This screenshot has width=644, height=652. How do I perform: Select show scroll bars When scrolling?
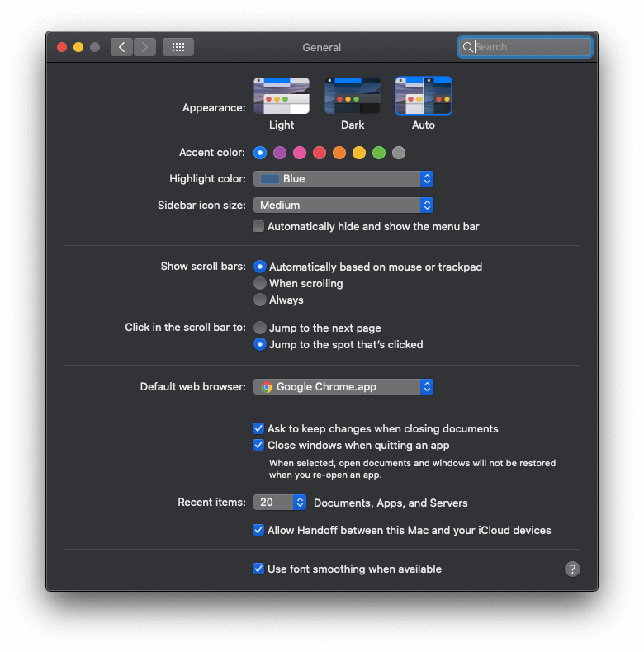(260, 283)
